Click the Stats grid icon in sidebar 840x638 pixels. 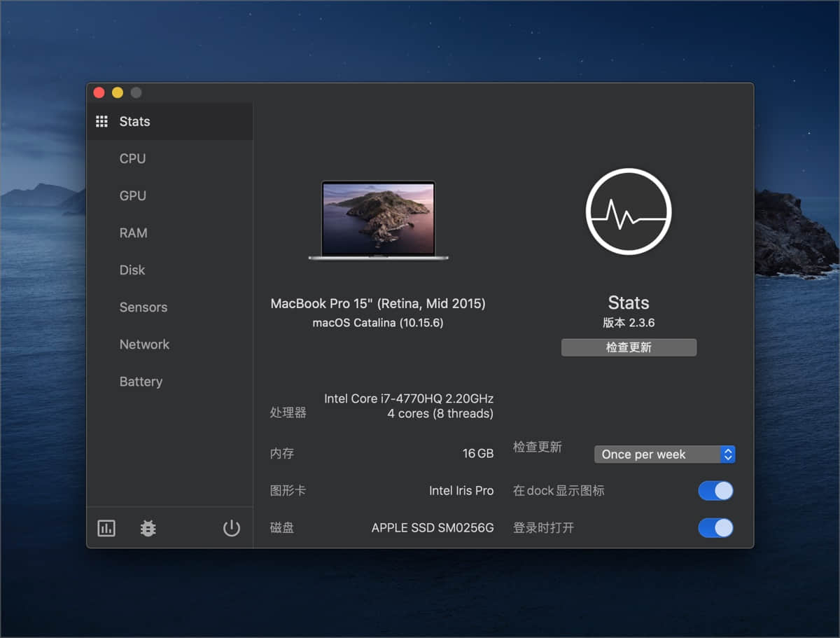[101, 121]
